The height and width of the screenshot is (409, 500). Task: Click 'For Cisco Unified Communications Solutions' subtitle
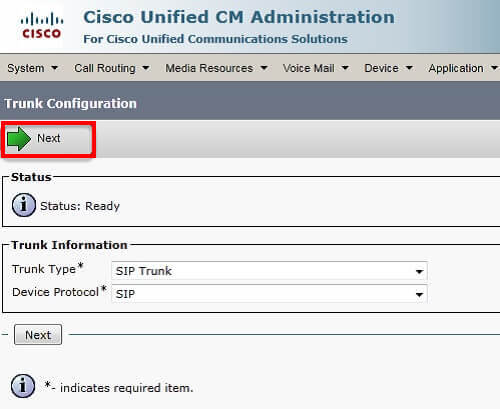click(215, 39)
